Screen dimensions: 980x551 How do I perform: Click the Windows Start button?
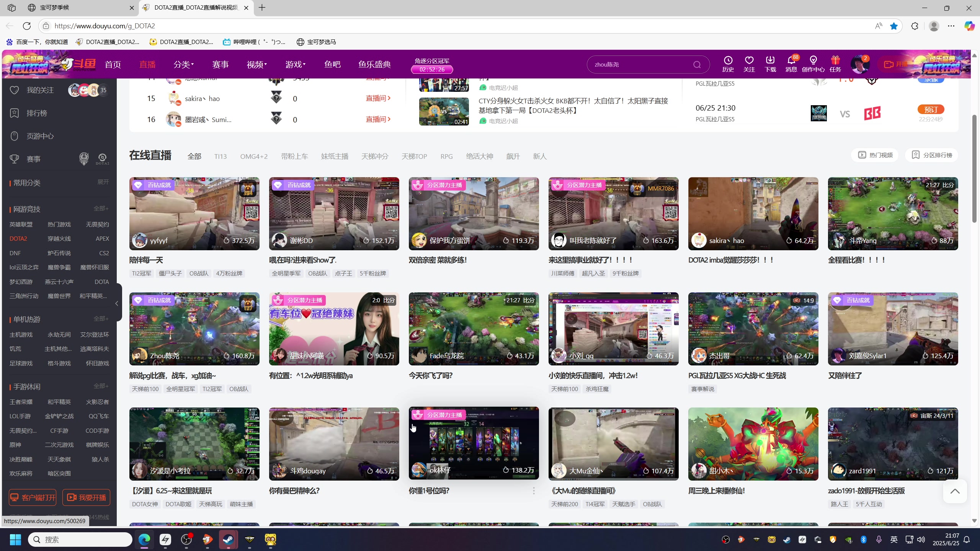tap(15, 540)
